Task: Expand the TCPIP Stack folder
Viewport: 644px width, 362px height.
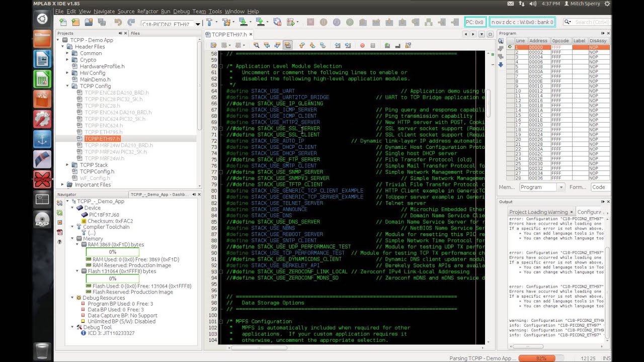Action: point(67,164)
